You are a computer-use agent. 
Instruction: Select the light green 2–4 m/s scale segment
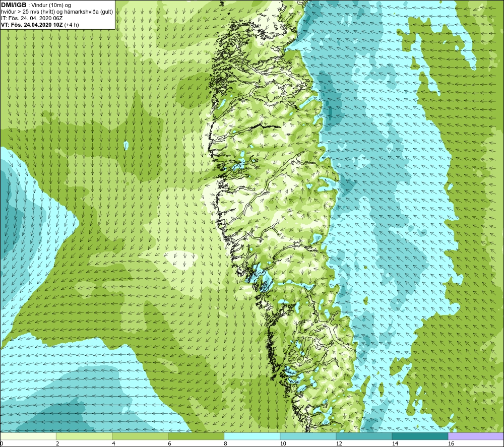[x=84, y=436]
